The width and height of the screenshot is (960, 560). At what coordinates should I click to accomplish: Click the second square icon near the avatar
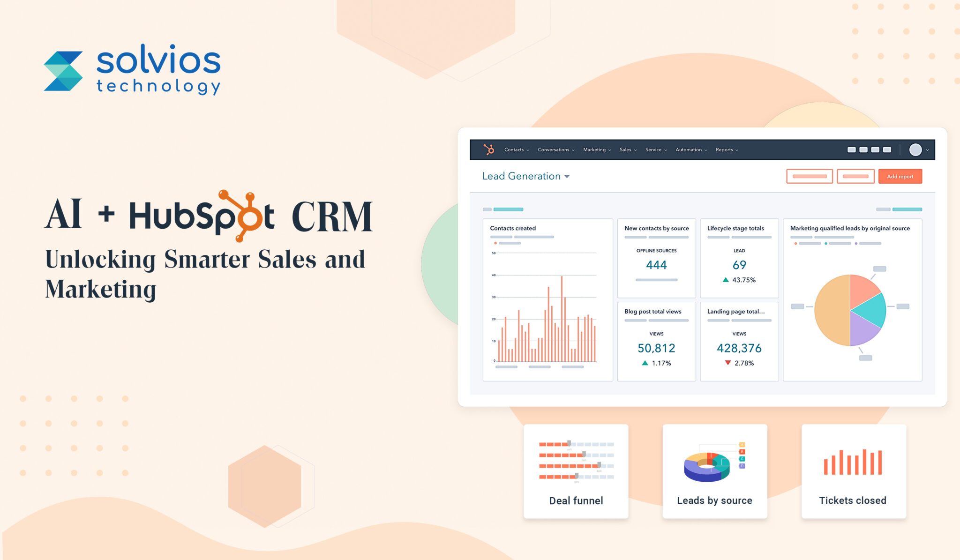[x=864, y=150]
